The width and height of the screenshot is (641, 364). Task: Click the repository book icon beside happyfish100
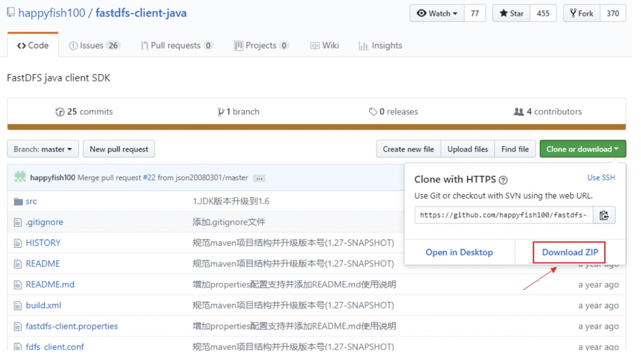tap(11, 13)
